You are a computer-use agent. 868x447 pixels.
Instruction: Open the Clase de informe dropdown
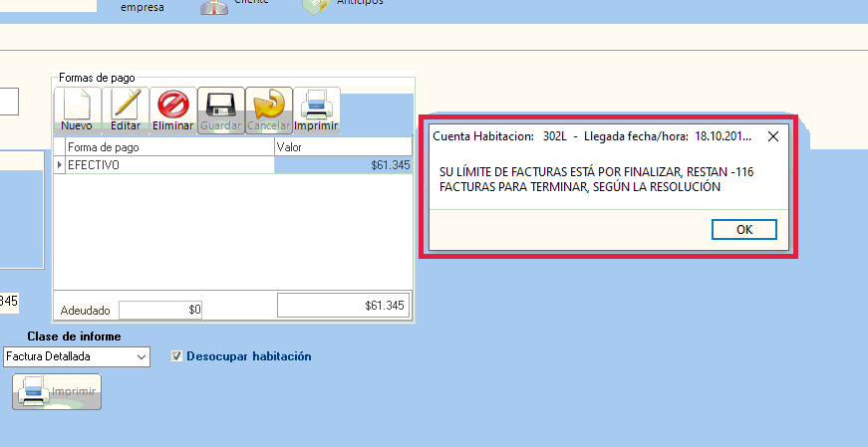coord(142,356)
